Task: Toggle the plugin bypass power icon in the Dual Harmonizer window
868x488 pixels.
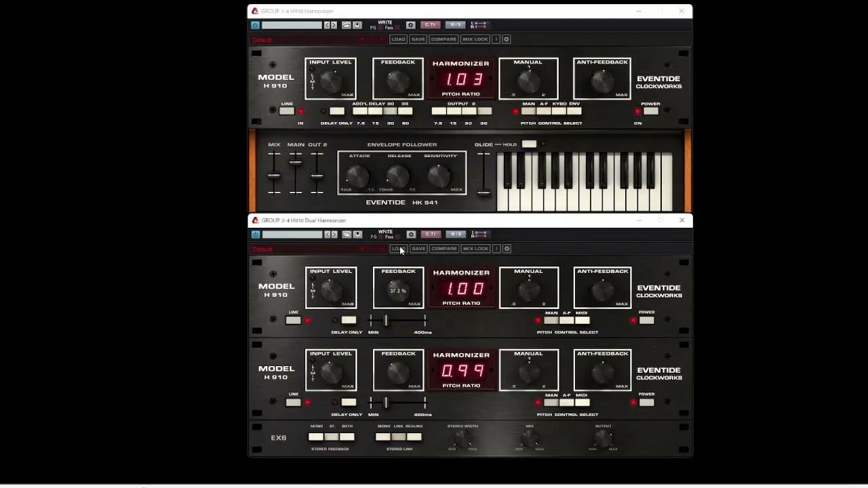Action: pyautogui.click(x=256, y=235)
